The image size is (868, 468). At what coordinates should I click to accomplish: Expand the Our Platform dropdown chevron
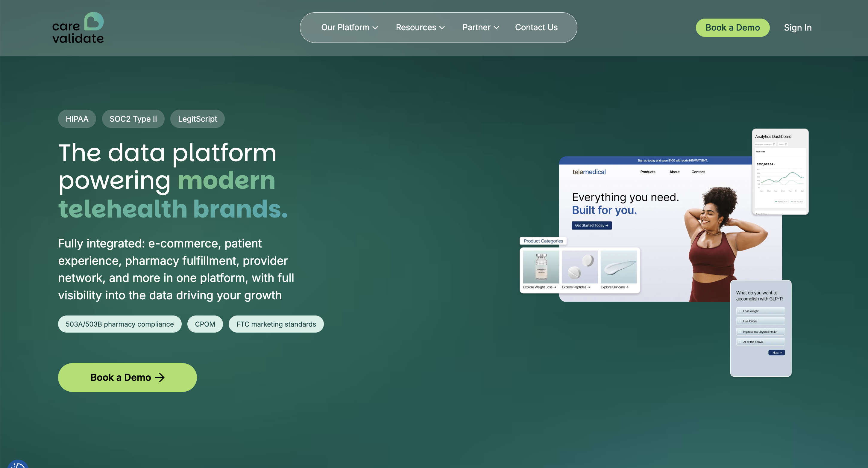pos(375,28)
